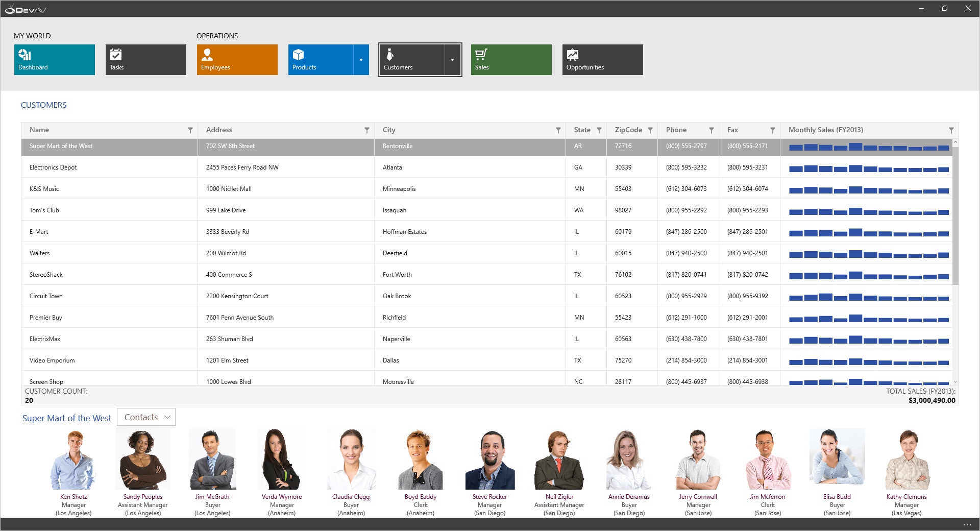Select the E-Mart customer row
This screenshot has height=531, width=980.
487,232
